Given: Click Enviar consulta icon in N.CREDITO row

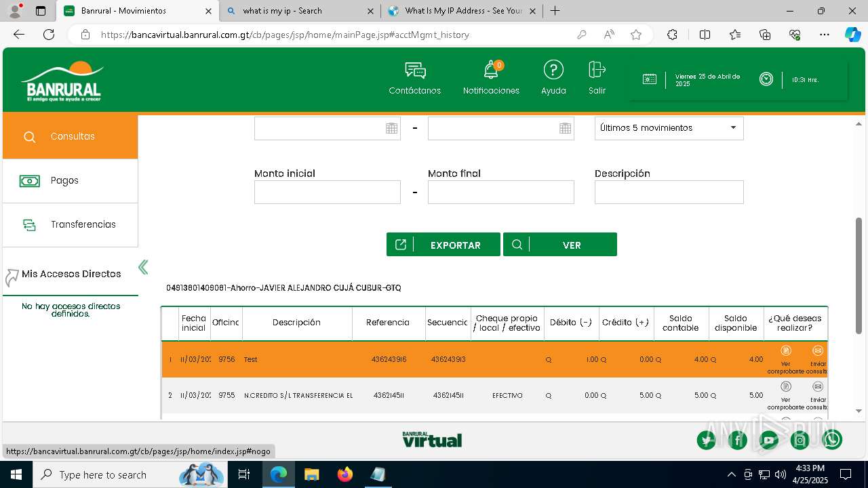Looking at the screenshot, I should pos(818,387).
